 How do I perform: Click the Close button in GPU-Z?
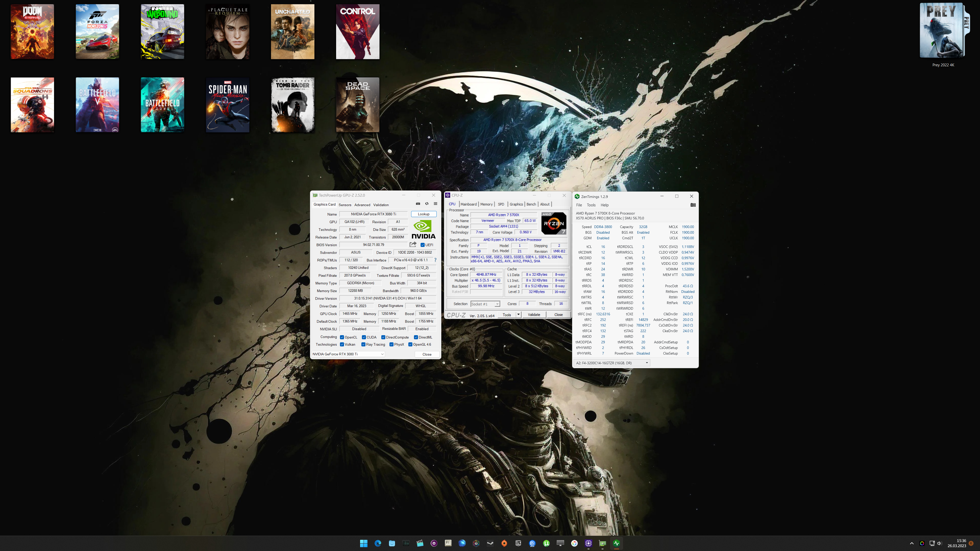427,354
